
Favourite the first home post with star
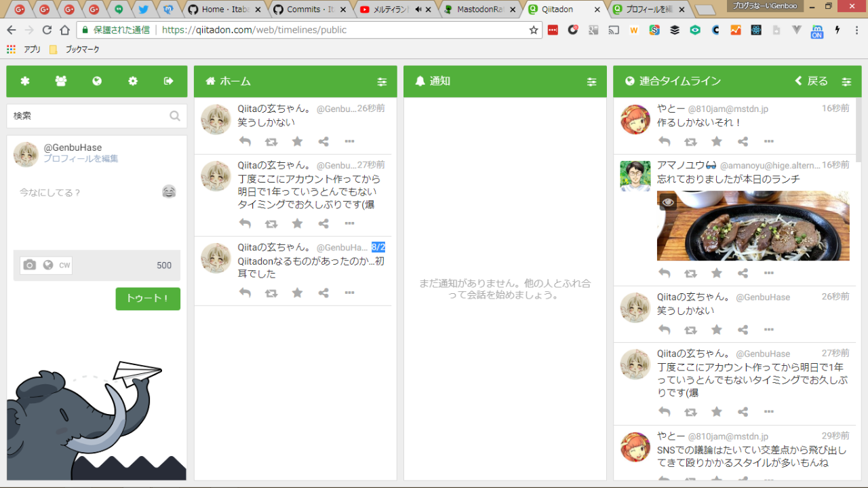(297, 141)
